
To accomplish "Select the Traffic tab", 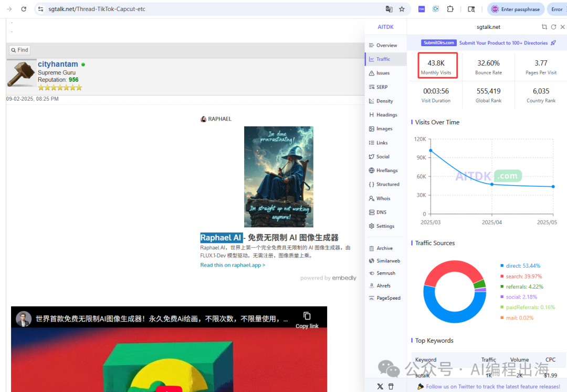I will 386,59.
